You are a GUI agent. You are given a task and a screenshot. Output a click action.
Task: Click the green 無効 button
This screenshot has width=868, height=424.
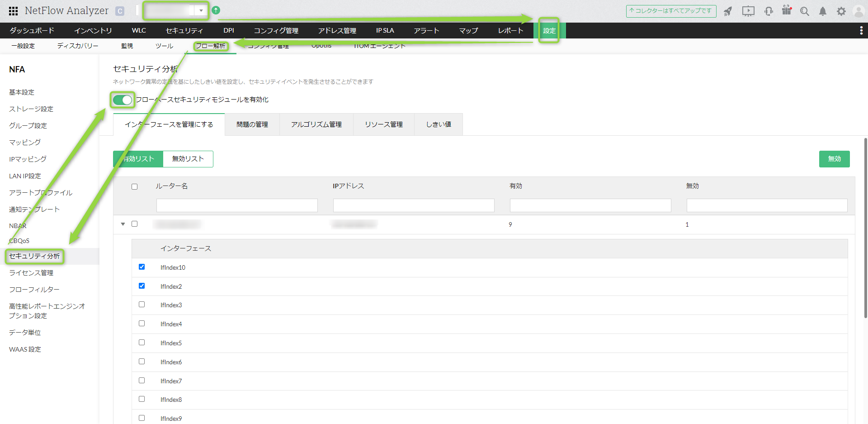click(x=835, y=159)
